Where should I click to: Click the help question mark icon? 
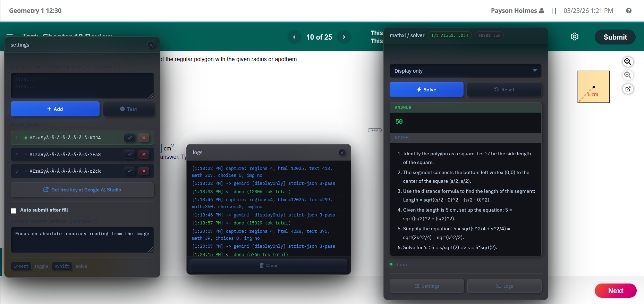point(629,11)
